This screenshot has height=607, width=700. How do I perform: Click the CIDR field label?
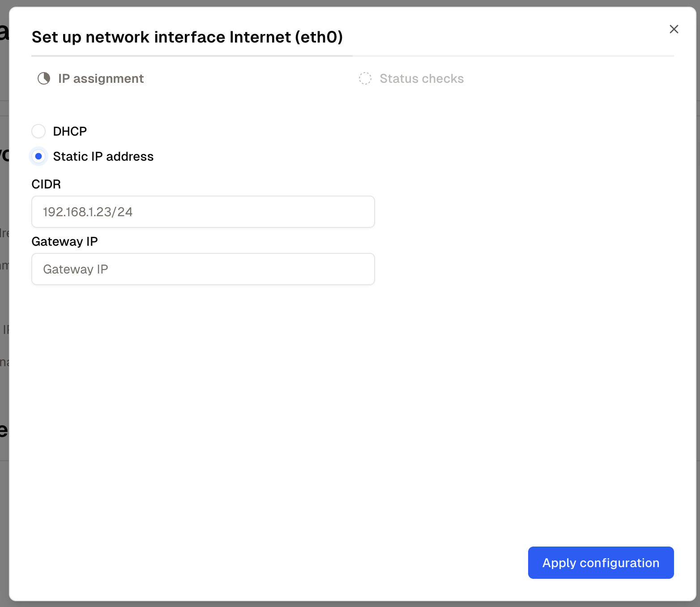coord(46,184)
